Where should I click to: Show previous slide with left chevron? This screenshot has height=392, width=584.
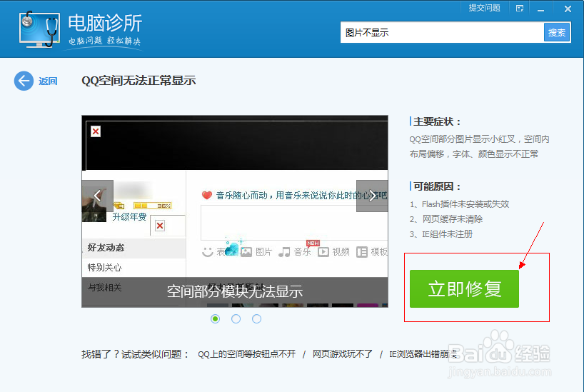point(98,196)
